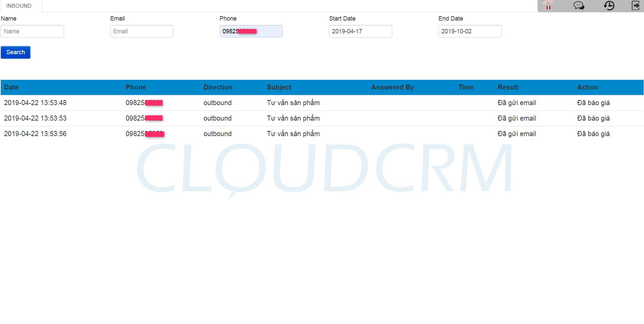Click the Direction column header
Viewport: 644px width, 324px height.
[218, 87]
